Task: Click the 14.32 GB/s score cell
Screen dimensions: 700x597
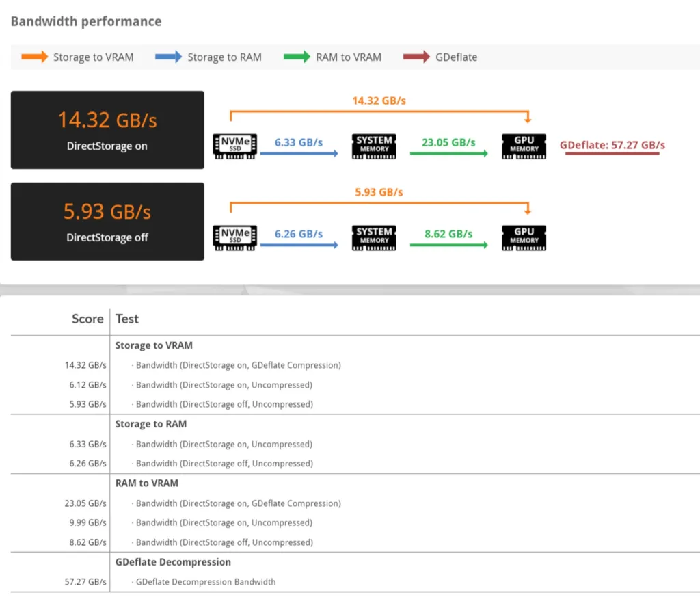Action: pos(85,365)
